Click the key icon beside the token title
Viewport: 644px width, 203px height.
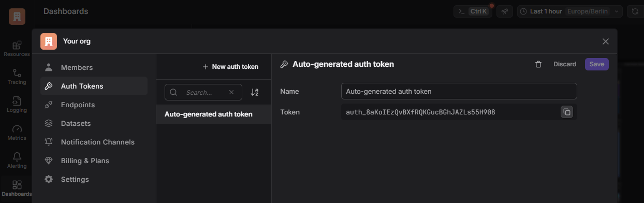(284, 64)
